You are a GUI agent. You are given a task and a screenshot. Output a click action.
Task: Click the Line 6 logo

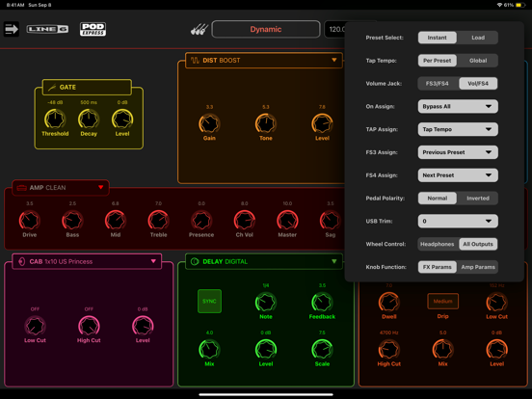[47, 29]
